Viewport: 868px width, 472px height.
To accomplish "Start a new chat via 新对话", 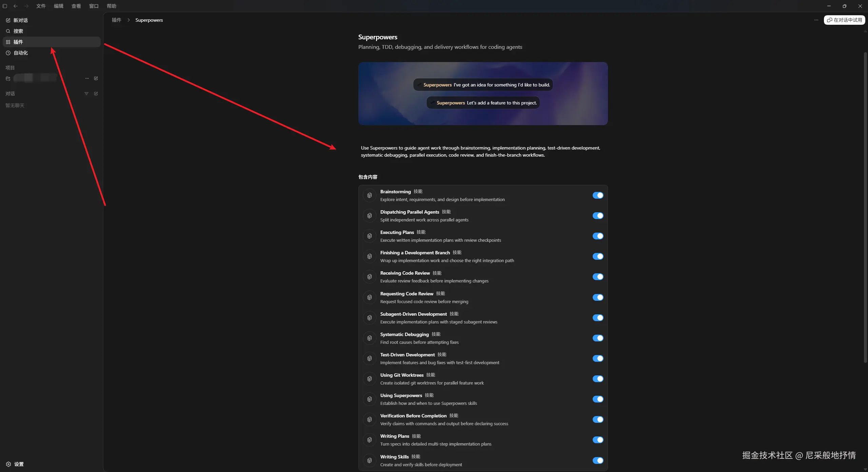I will (x=52, y=20).
